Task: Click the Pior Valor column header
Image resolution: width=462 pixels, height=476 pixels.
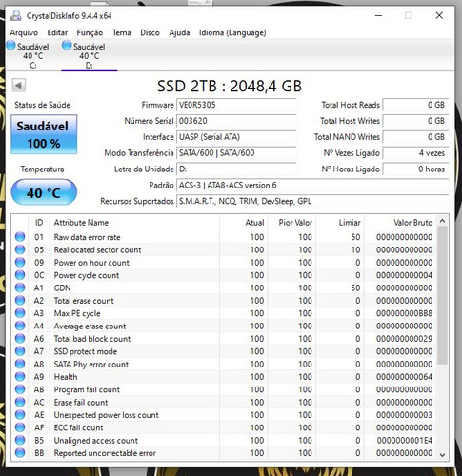Action: pos(292,223)
